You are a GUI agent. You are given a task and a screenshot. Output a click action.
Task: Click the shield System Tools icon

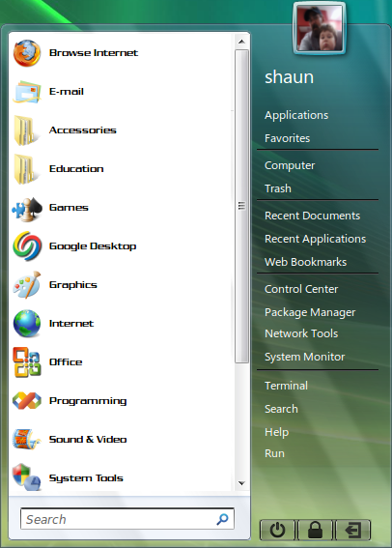[x=27, y=477]
